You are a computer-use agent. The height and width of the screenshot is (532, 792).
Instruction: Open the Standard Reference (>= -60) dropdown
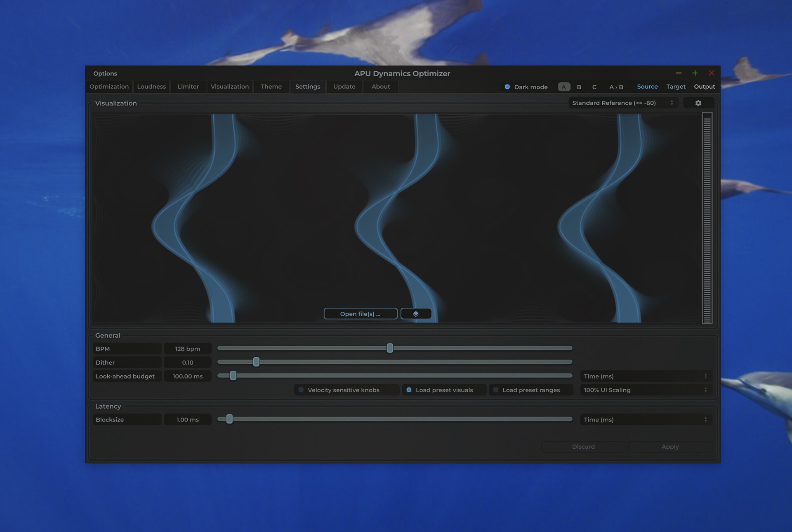(x=623, y=103)
